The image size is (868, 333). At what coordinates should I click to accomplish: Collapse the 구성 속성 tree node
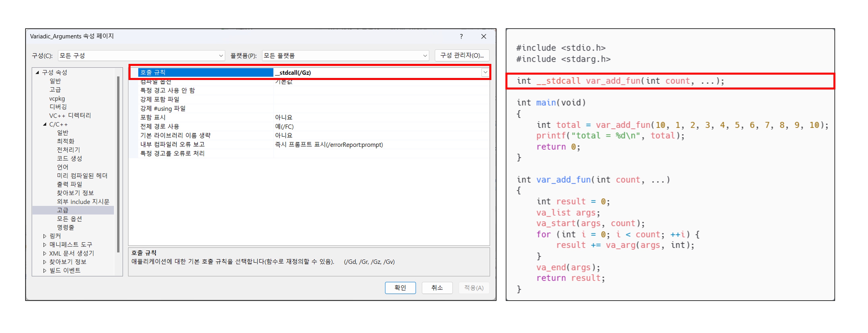(37, 72)
